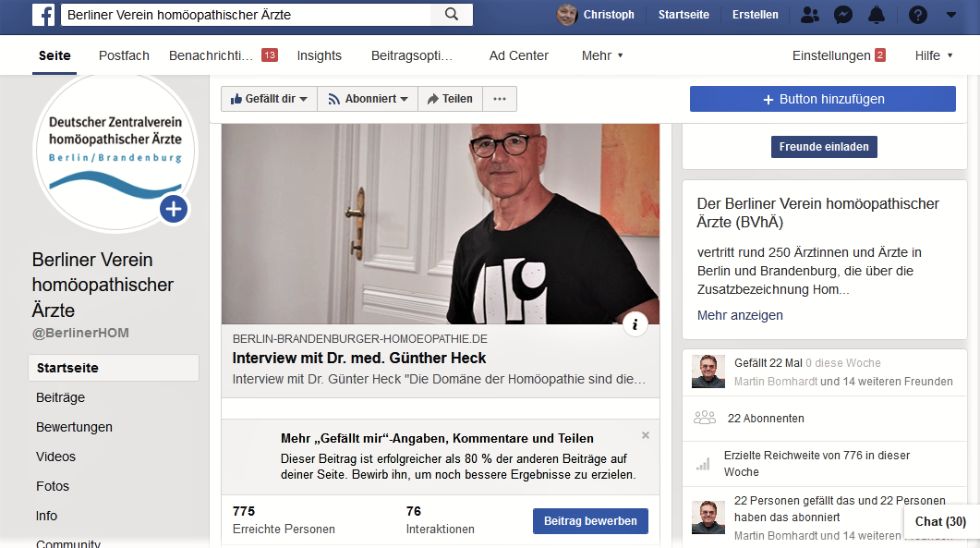The width and height of the screenshot is (980, 548).
Task: Click the page profile logo picture
Action: (x=115, y=152)
